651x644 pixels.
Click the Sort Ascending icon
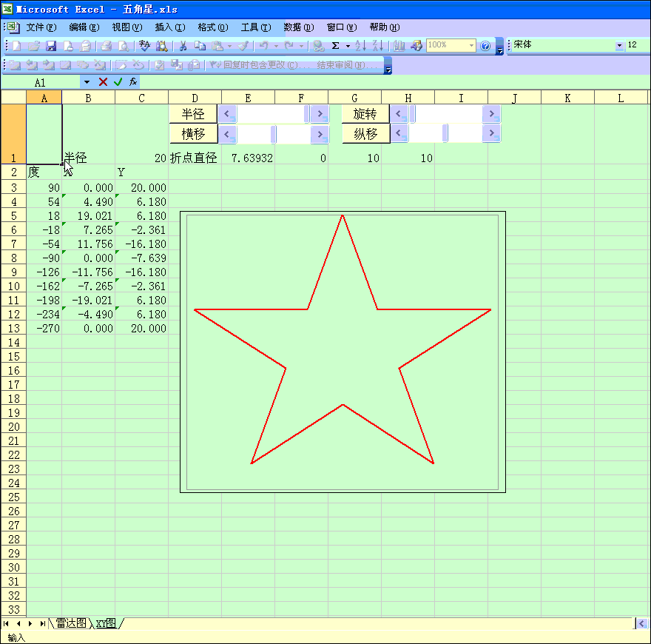pyautogui.click(x=360, y=46)
